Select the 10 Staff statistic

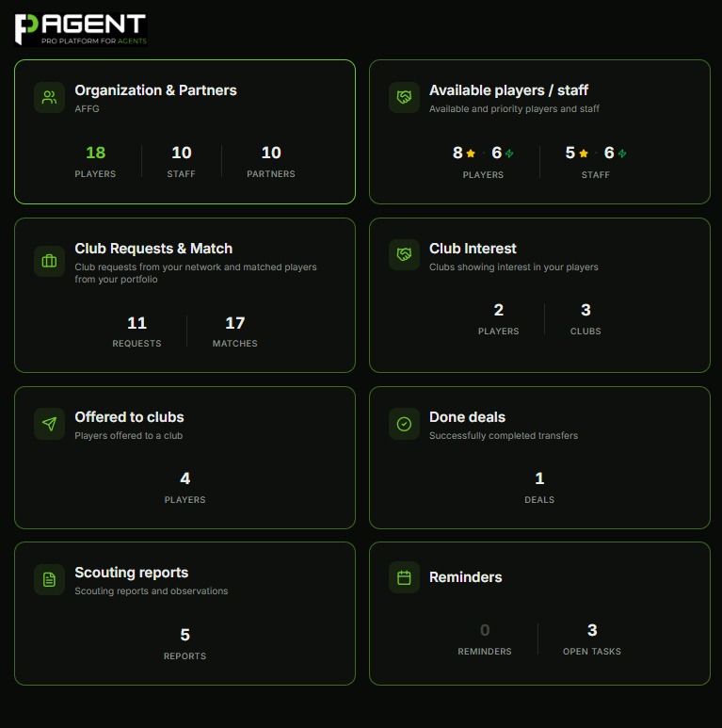click(x=182, y=160)
